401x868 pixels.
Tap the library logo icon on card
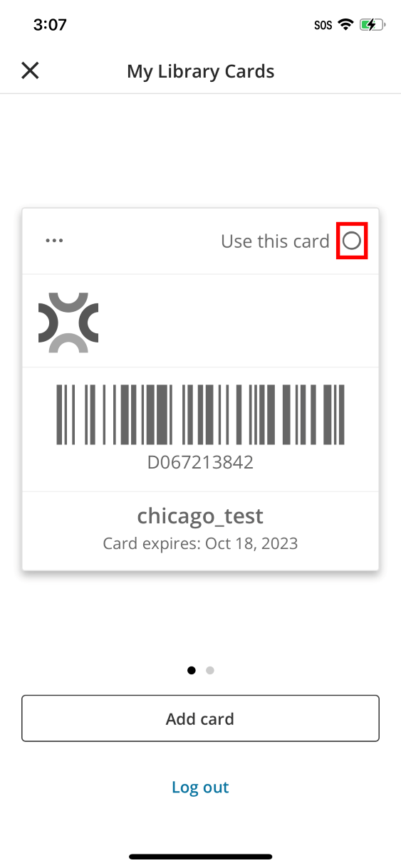click(x=68, y=323)
